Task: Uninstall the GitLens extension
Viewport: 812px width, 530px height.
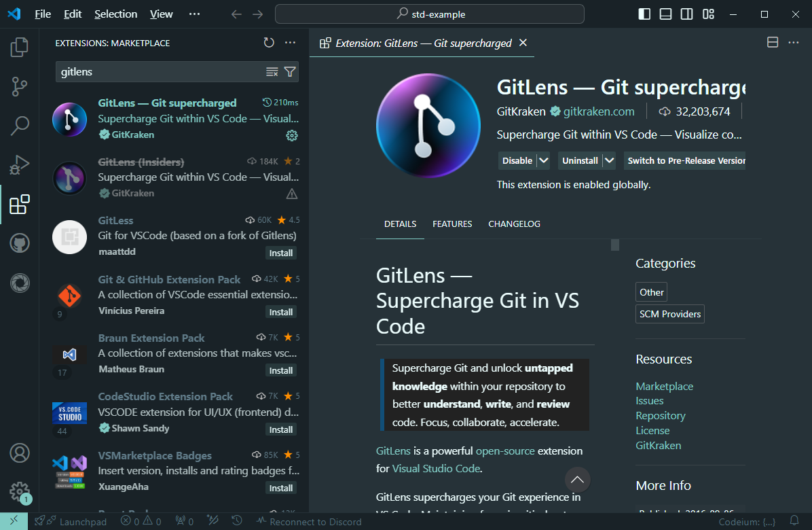Action: pos(580,160)
